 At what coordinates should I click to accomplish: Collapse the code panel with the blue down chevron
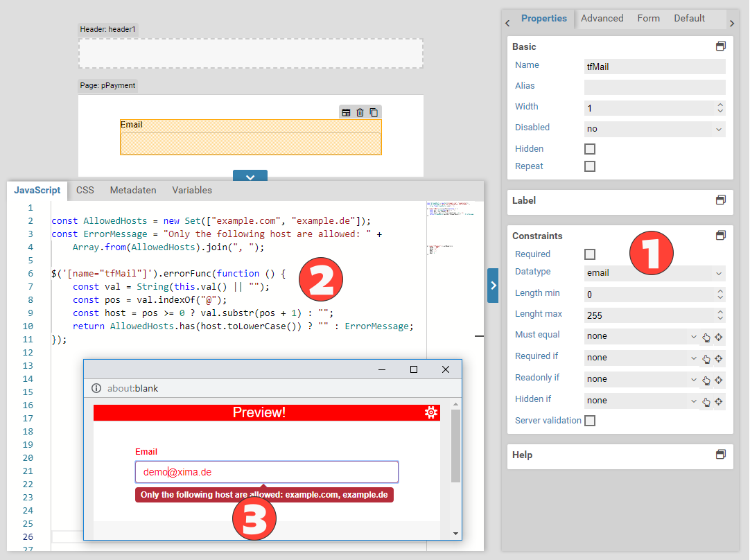(250, 177)
